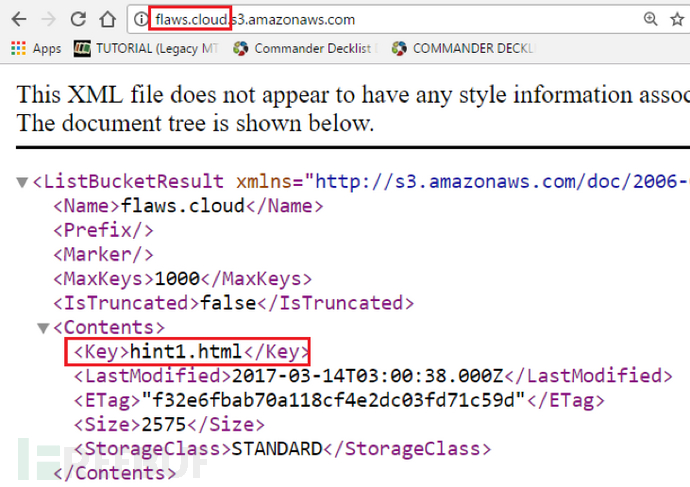Select the MaxKeys value 1000

(177, 278)
